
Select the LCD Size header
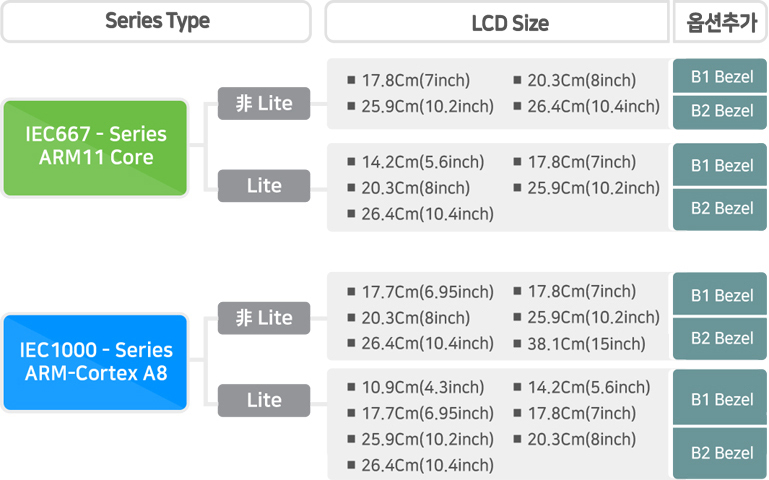pyautogui.click(x=497, y=22)
